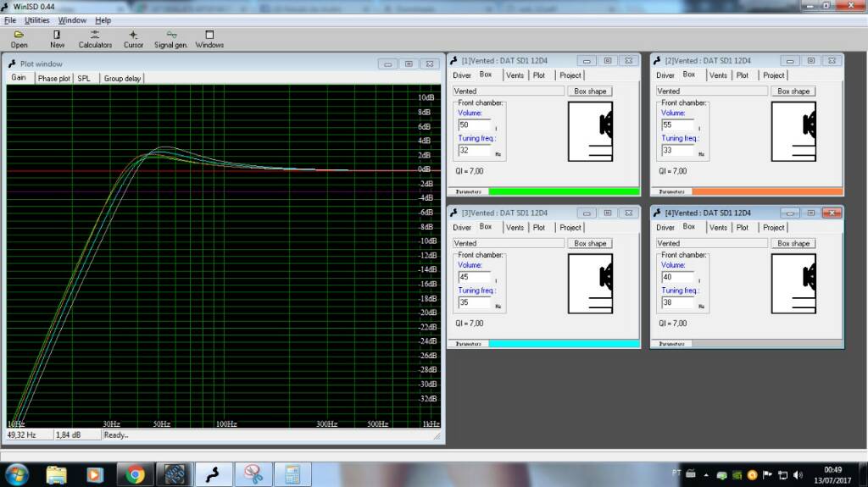Open Calculator from the taskbar
The image size is (868, 487).
(292, 473)
